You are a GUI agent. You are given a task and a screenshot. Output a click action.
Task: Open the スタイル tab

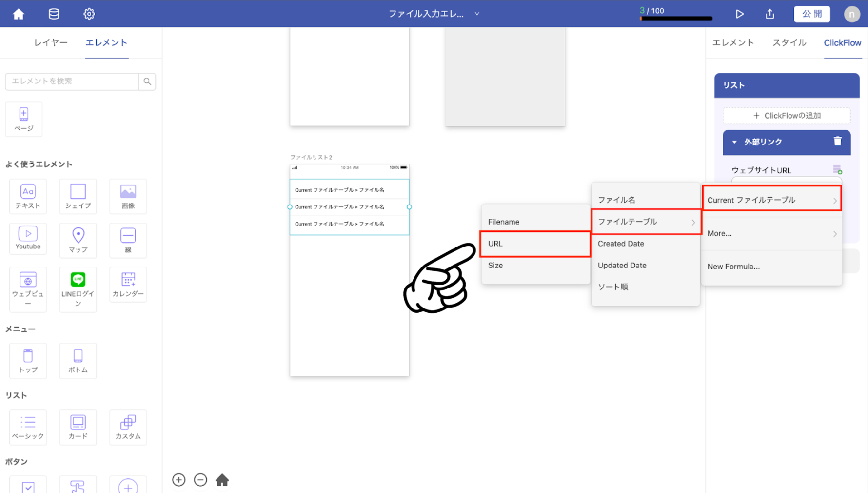tap(789, 42)
